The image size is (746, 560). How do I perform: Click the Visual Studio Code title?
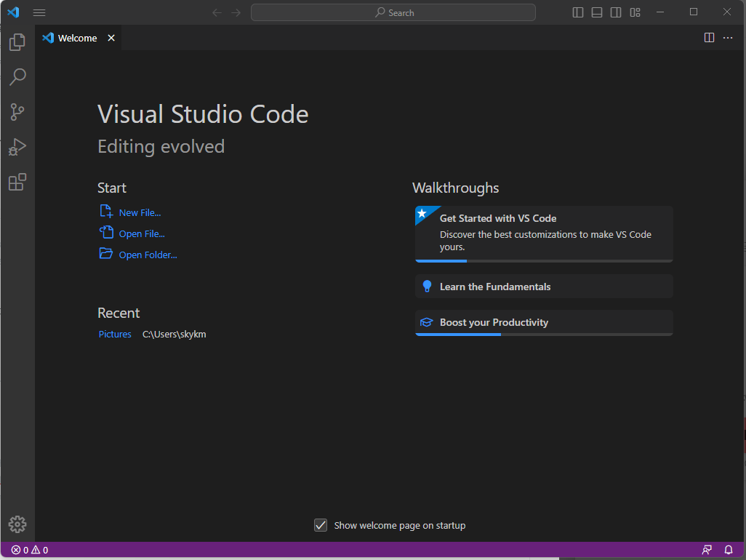[x=203, y=114]
